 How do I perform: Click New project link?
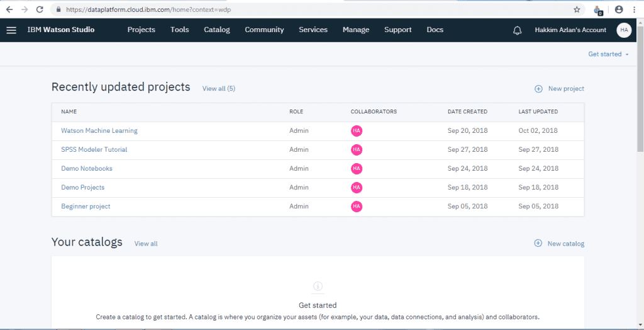566,89
